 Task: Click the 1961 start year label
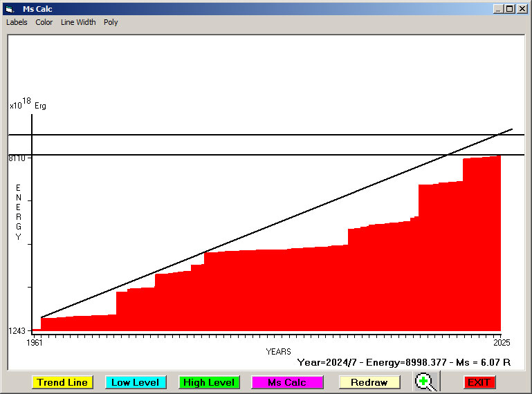coord(34,343)
